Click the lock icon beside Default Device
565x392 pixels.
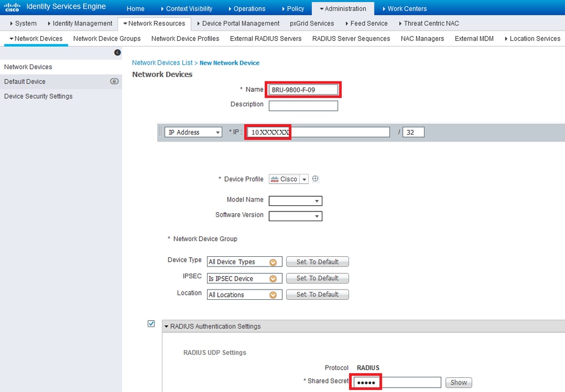click(x=115, y=81)
